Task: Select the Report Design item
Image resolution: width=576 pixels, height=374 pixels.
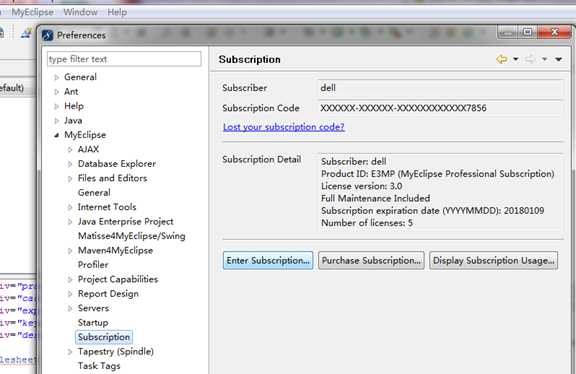Action: coord(108,294)
